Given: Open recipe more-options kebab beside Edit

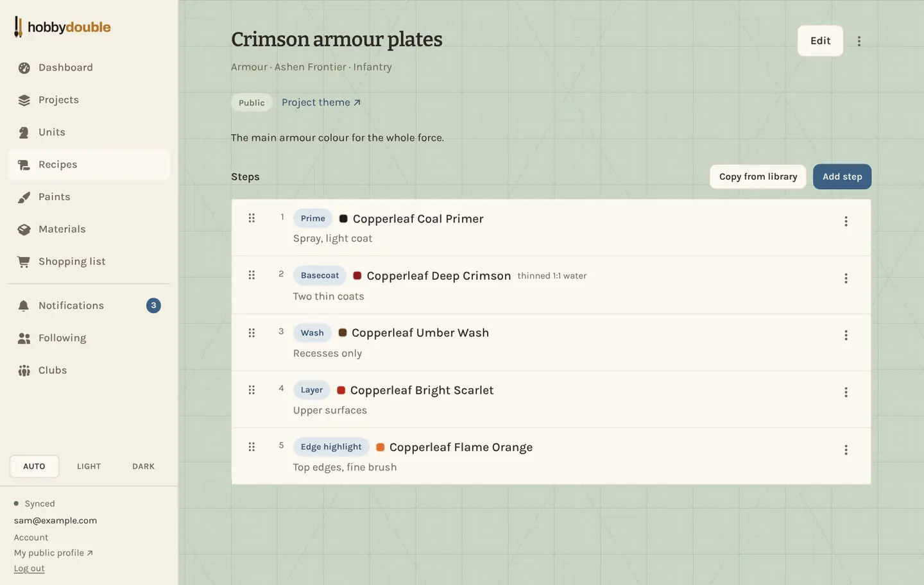Looking at the screenshot, I should click(x=859, y=41).
